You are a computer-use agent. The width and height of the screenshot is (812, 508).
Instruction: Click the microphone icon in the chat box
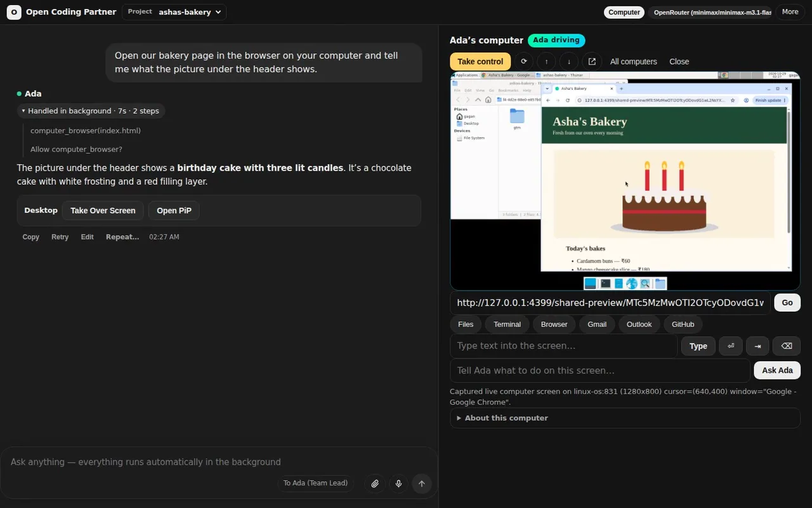click(398, 483)
